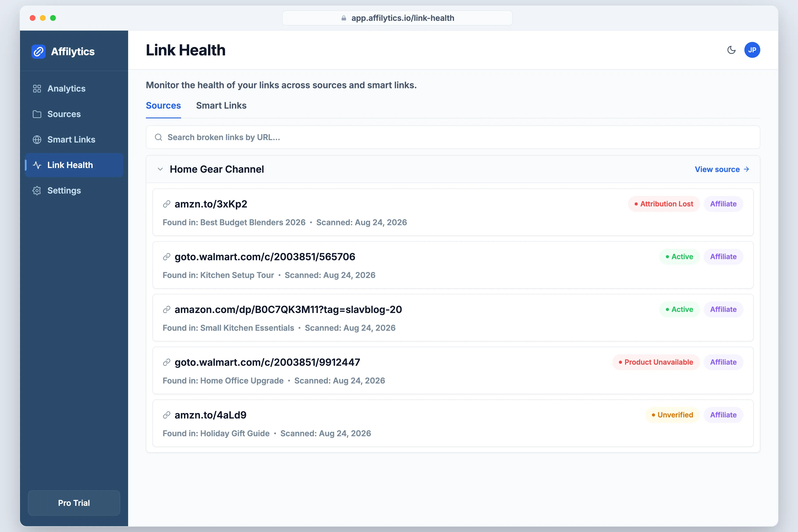Click the yellow minimize window button
The width and height of the screenshot is (798, 532).
click(x=43, y=18)
